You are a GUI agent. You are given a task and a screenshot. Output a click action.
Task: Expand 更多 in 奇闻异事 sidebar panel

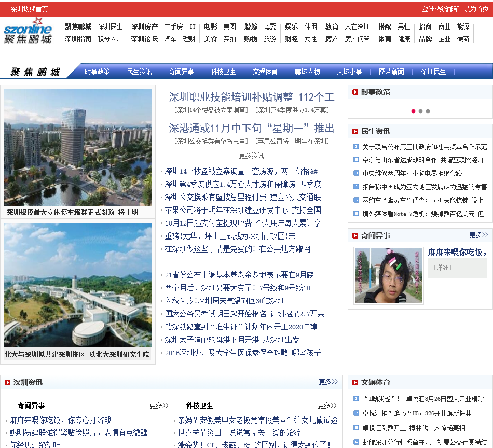pyautogui.click(x=478, y=235)
